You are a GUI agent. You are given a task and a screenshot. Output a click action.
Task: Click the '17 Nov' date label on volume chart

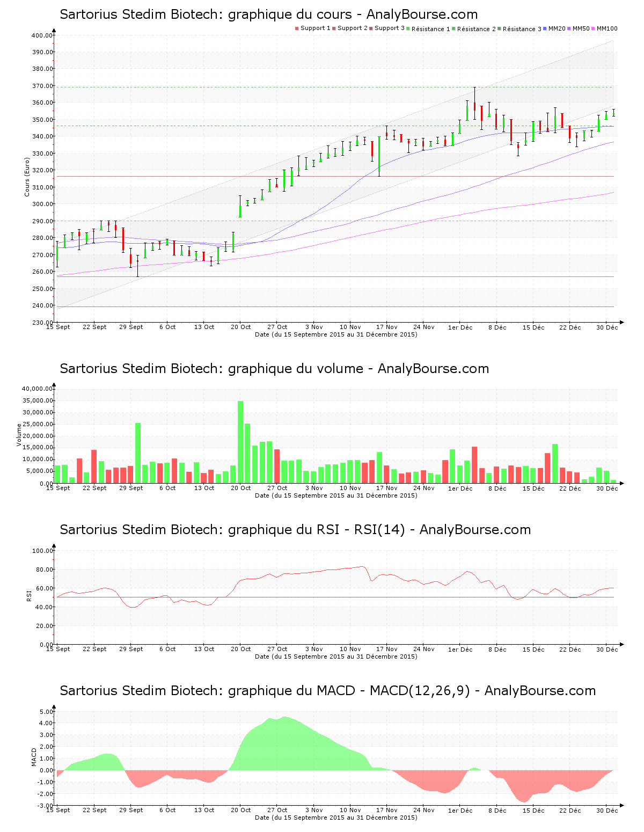387,488
